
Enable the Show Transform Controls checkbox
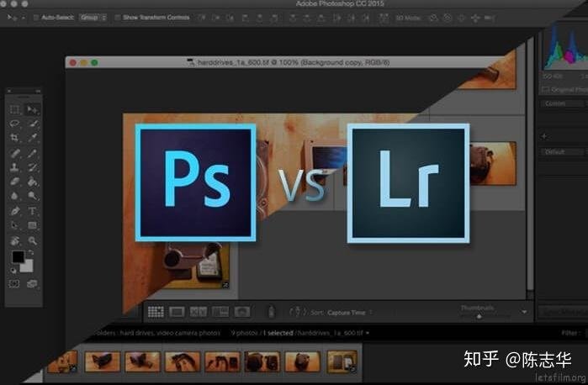[118, 18]
